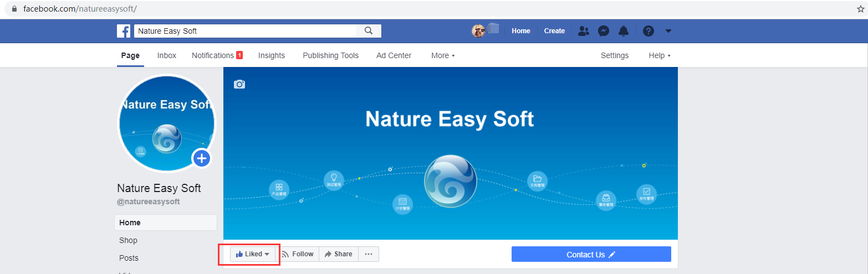The height and width of the screenshot is (274, 868).
Task: Open the Insights tab
Action: pos(272,55)
